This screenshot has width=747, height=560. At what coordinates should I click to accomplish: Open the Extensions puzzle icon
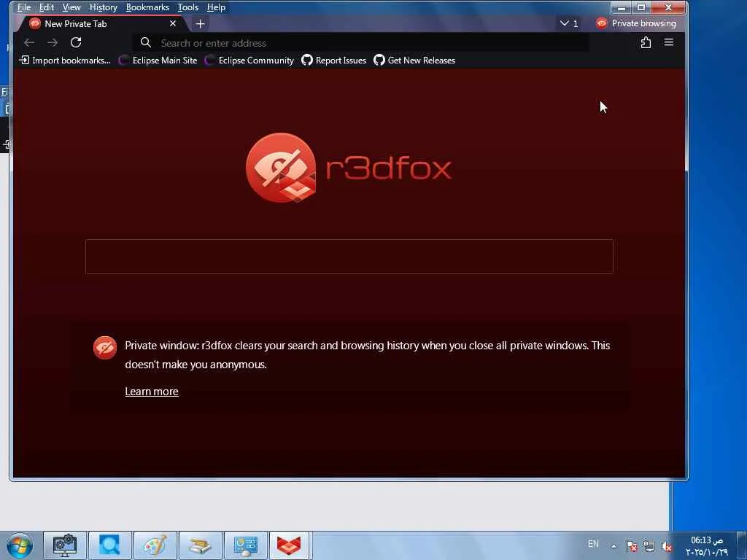click(x=646, y=42)
